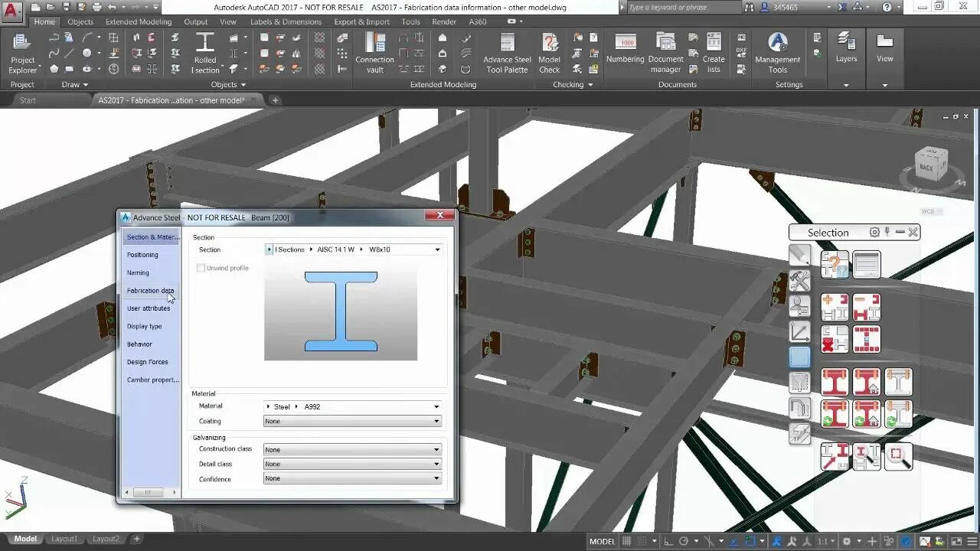Open the Project Explorer tool
The image size is (980, 551).
22,53
